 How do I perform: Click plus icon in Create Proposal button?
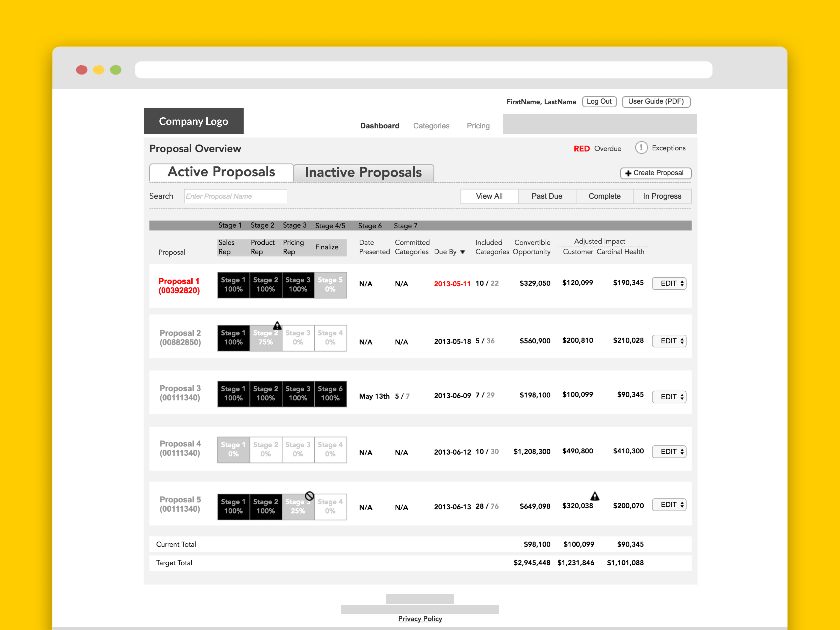click(628, 173)
